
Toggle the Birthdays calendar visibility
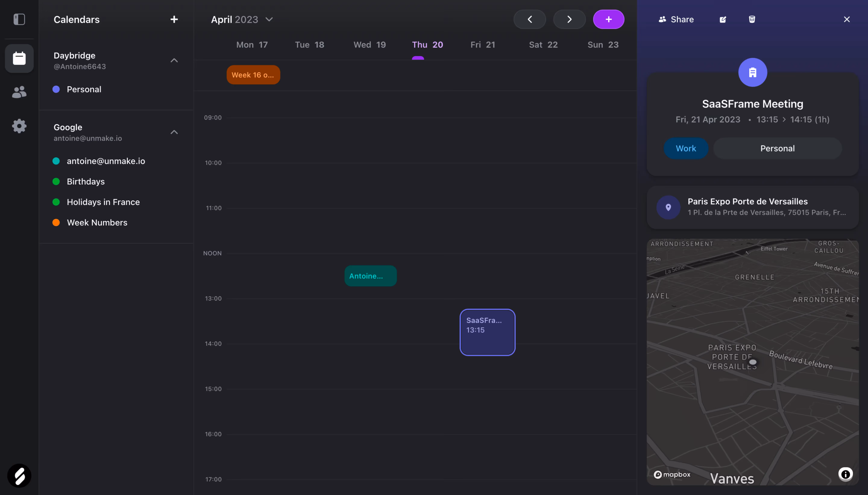tap(56, 181)
